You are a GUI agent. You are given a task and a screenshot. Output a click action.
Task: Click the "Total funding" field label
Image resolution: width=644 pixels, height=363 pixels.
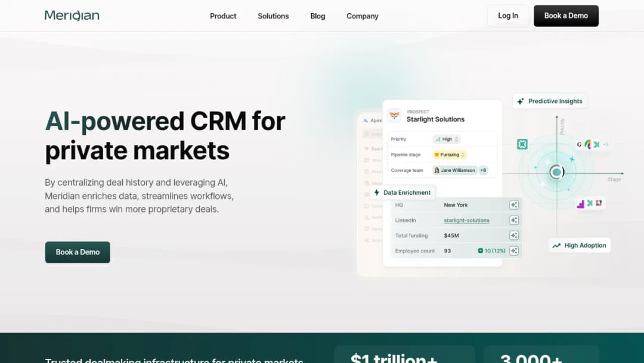(411, 236)
